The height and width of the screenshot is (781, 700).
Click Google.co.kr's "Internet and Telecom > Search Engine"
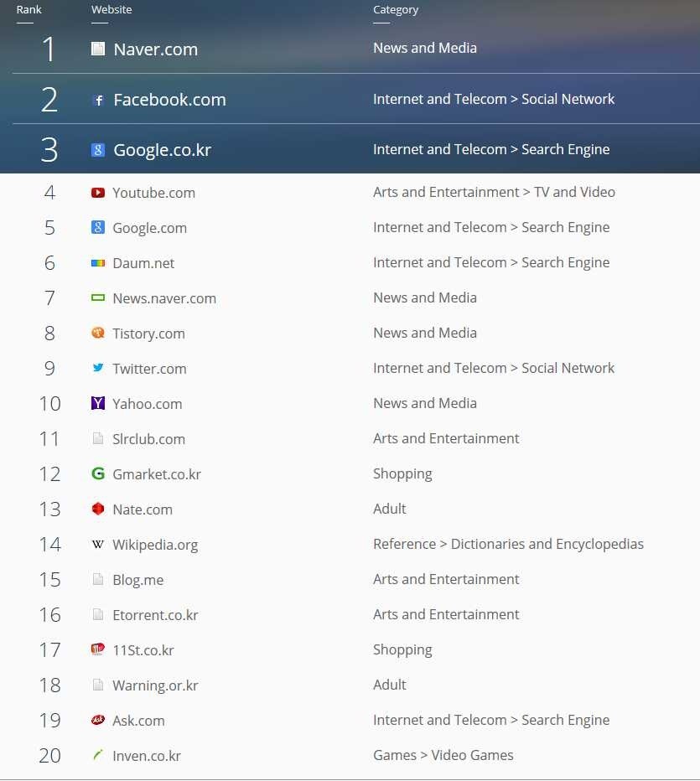click(x=491, y=149)
